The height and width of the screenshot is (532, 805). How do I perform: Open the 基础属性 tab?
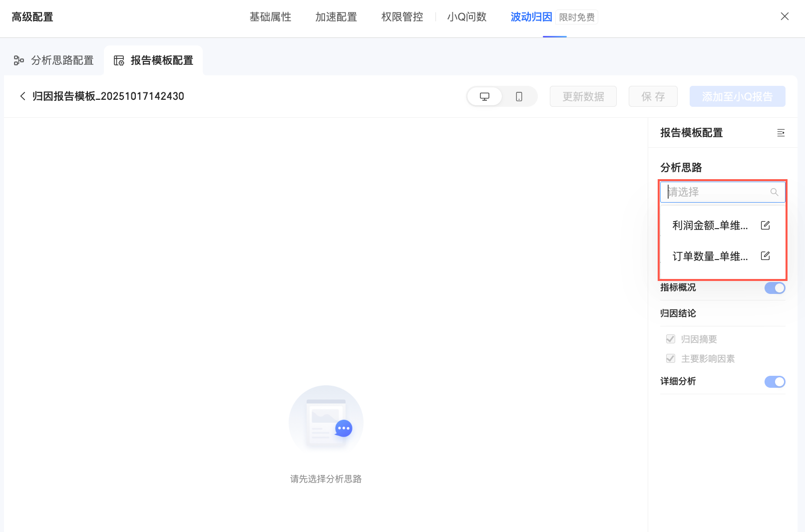pyautogui.click(x=270, y=17)
